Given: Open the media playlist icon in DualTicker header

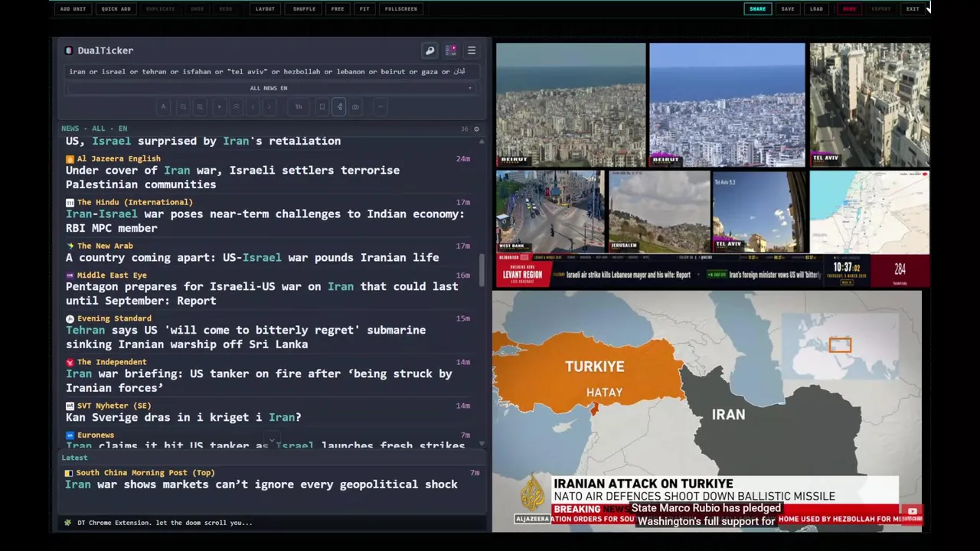Looking at the screenshot, I should click(451, 51).
